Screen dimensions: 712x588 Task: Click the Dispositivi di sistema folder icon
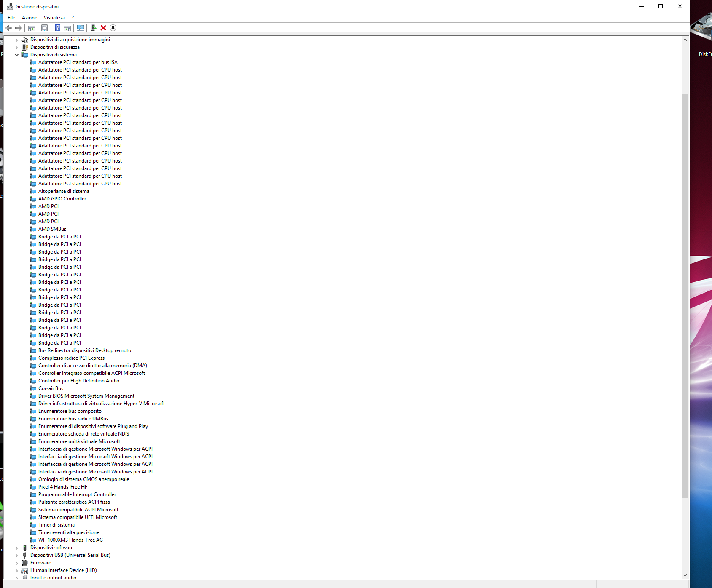(25, 55)
